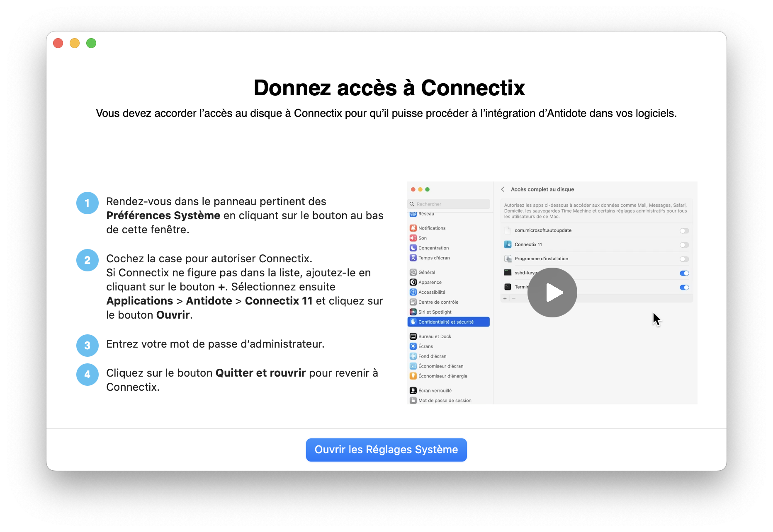The height and width of the screenshot is (532, 773).
Task: Enable com.microsoft.autoupdate disk access switch
Action: [x=684, y=231]
